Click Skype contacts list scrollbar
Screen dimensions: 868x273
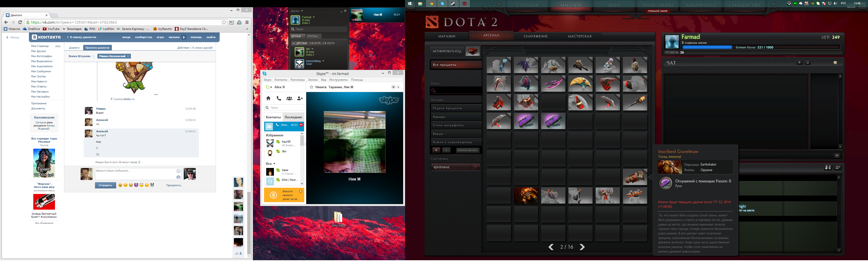(x=302, y=140)
